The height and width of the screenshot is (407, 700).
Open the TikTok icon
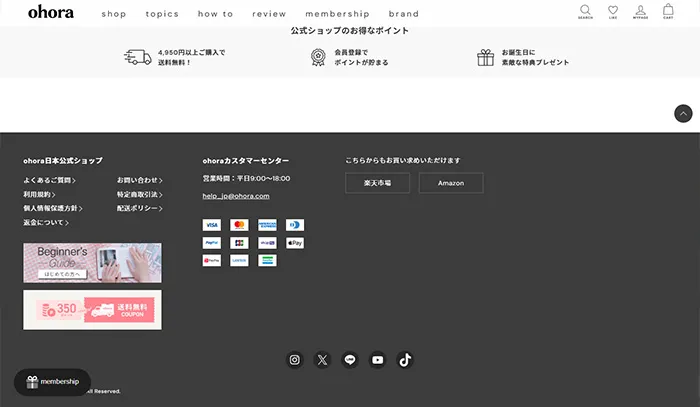tap(405, 360)
